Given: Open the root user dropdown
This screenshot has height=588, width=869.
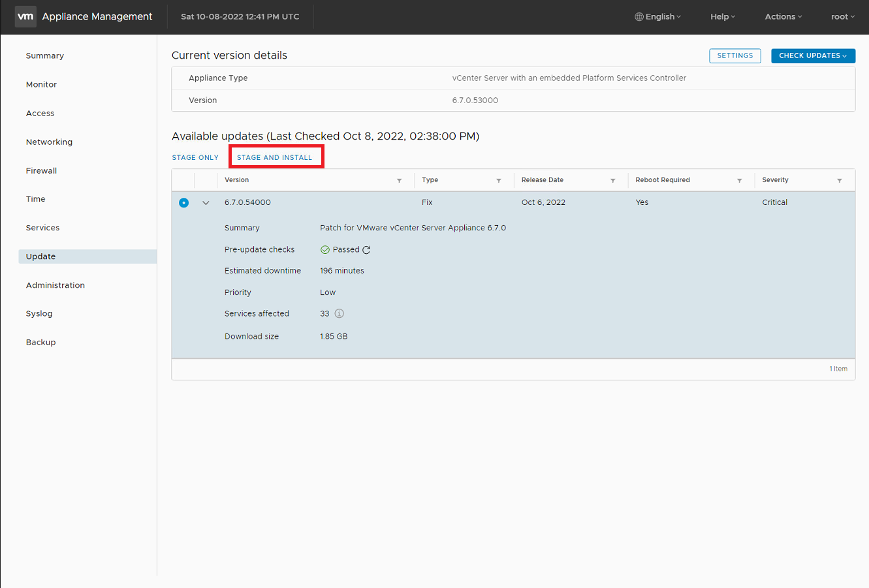Looking at the screenshot, I should 843,17.
